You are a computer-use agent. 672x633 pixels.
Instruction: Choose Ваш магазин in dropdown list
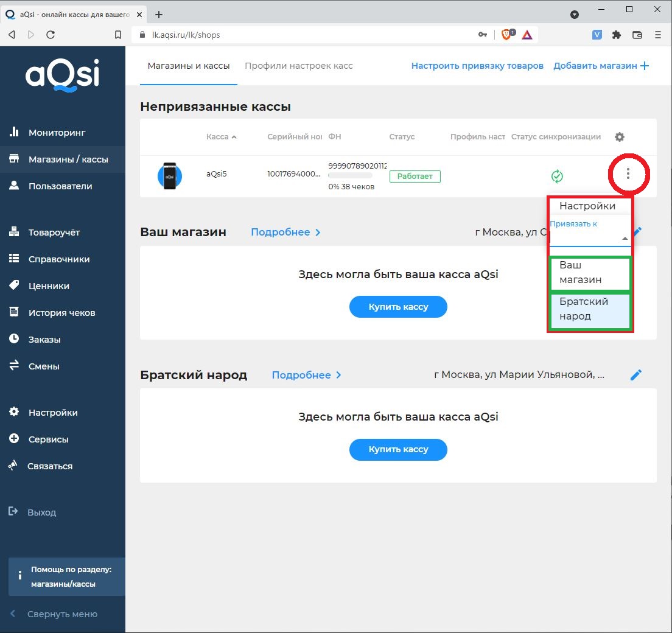[x=590, y=273]
